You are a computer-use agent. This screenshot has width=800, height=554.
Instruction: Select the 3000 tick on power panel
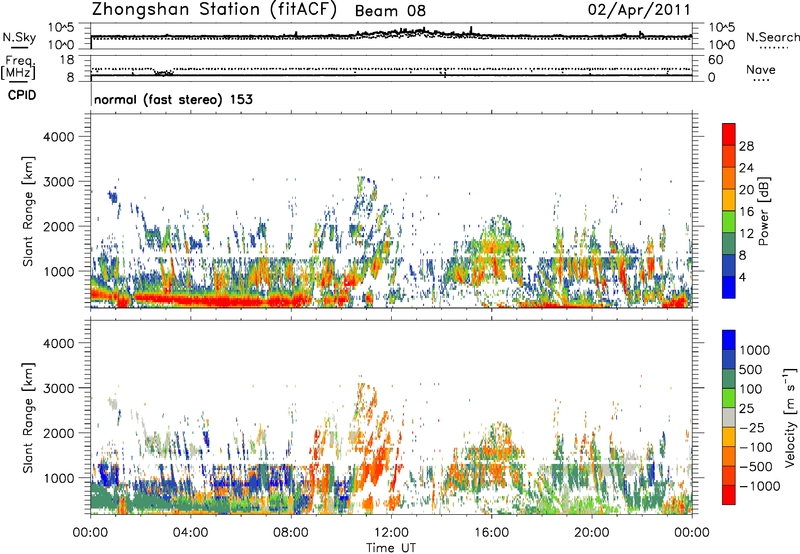coord(58,182)
